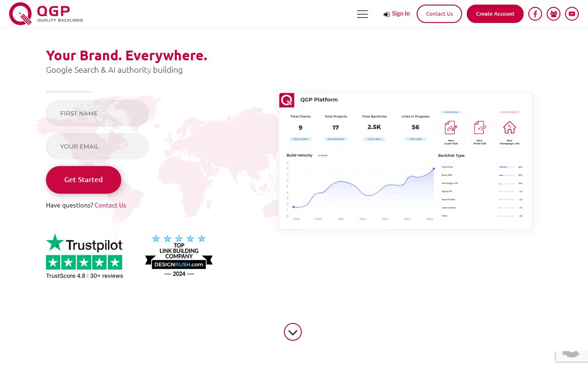Click the 2025 data point on chart
Viewport: 588px width, 368px height.
434,169
